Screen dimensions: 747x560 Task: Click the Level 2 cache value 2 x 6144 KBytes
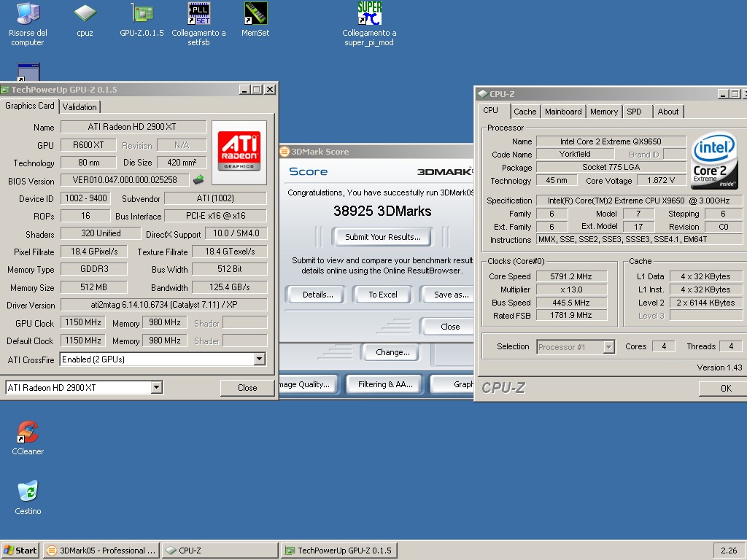705,303
